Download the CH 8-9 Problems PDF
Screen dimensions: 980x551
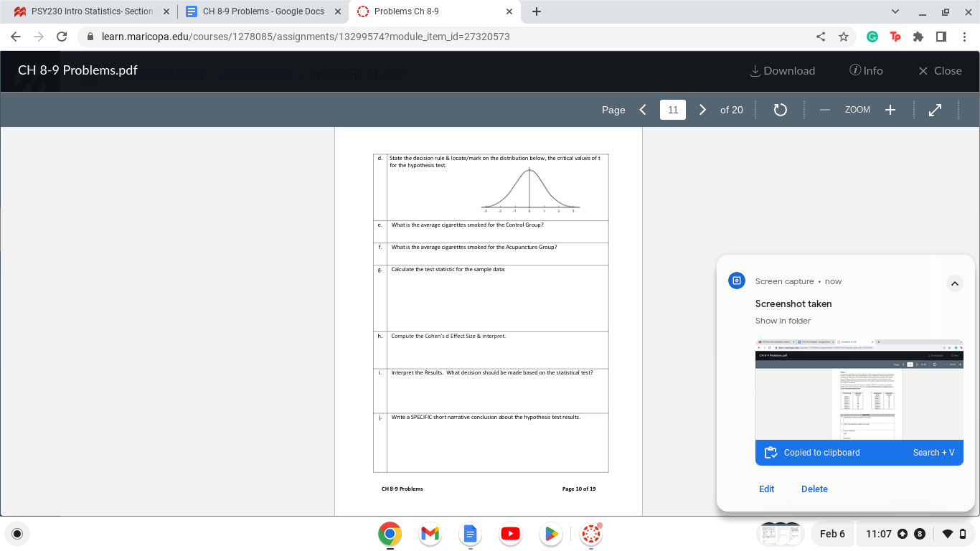tap(782, 70)
